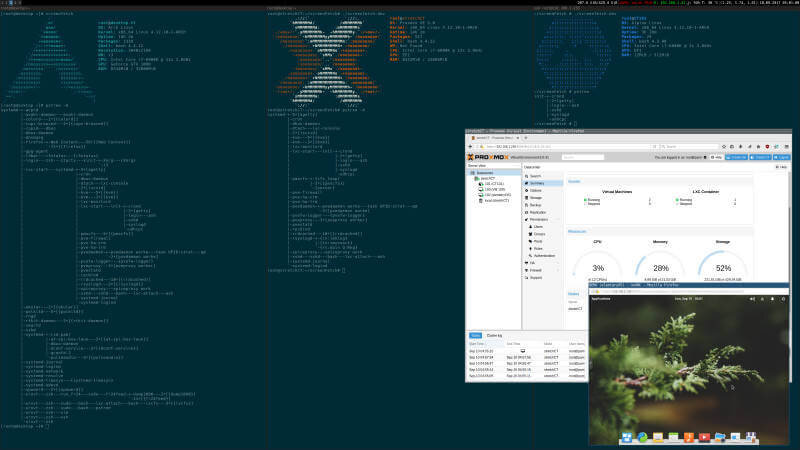Open the Server View dropdown in Proxmox
The width and height of the screenshot is (800, 450).
493,166
